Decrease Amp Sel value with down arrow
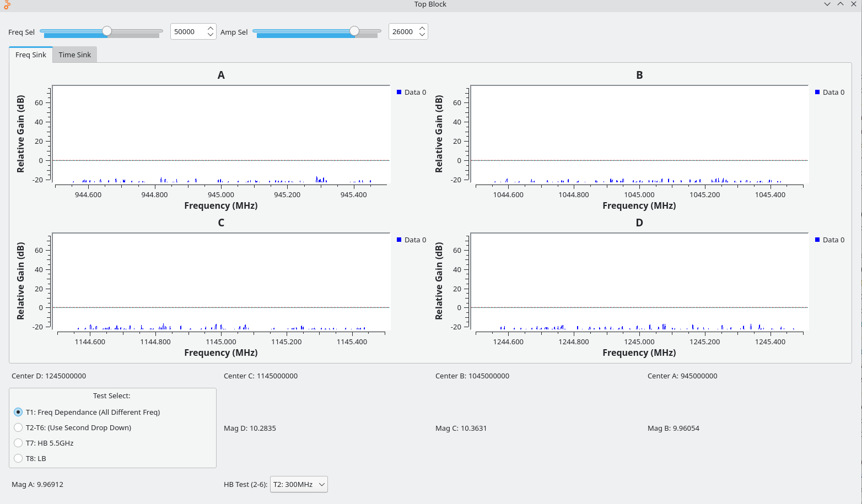862x504 pixels. point(422,35)
